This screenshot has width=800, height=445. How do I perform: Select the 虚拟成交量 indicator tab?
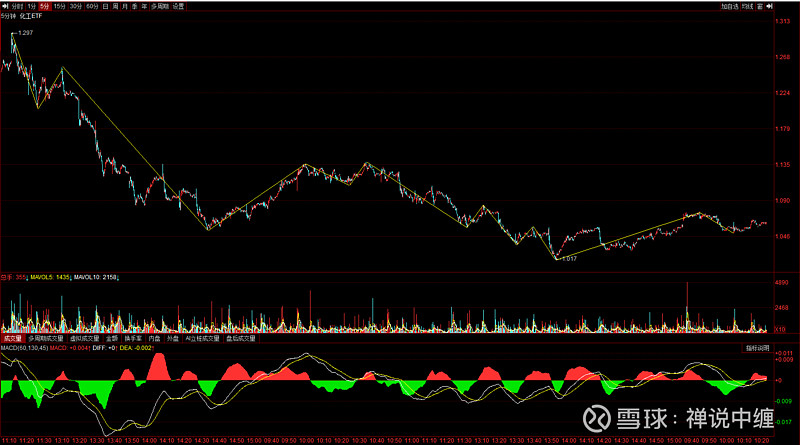pos(85,338)
